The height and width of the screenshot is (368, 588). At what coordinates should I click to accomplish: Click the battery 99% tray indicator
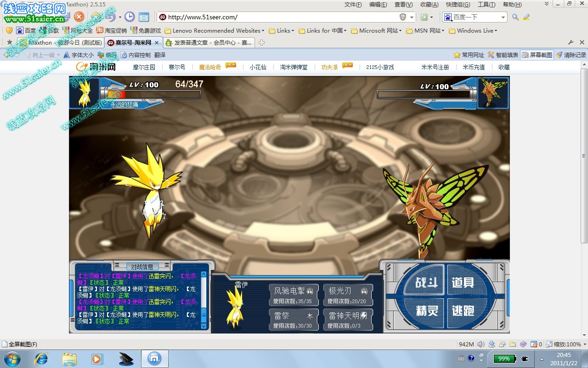(x=504, y=358)
